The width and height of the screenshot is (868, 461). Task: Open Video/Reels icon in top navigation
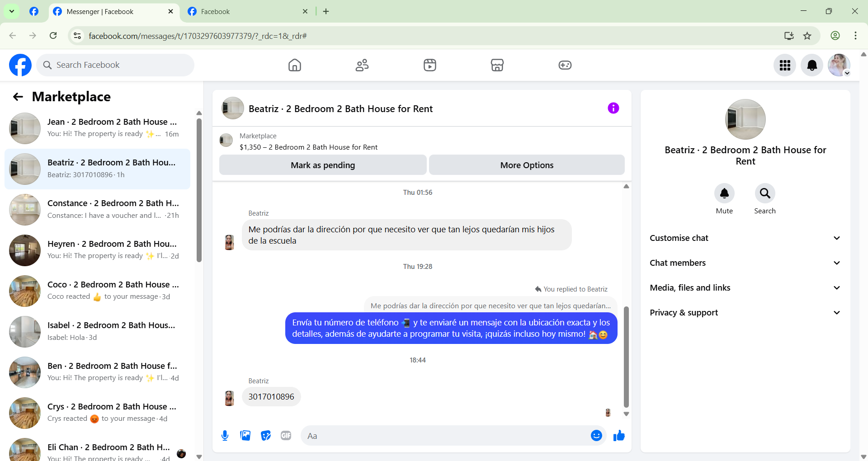tap(429, 65)
